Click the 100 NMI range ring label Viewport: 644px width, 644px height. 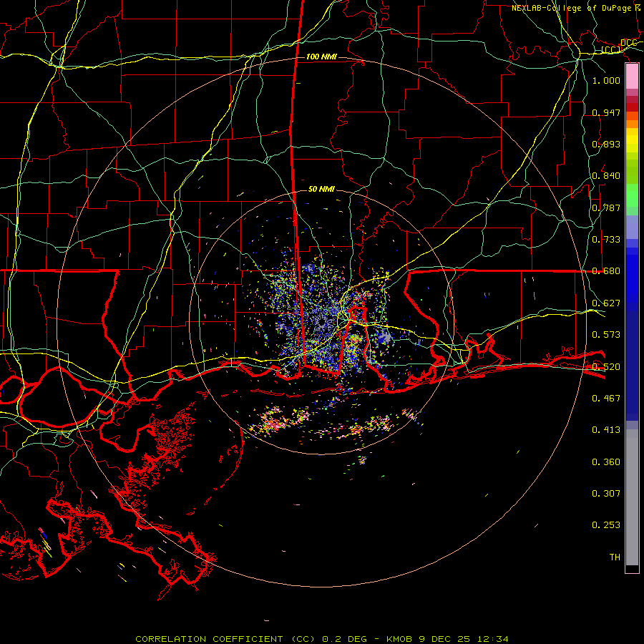(321, 57)
